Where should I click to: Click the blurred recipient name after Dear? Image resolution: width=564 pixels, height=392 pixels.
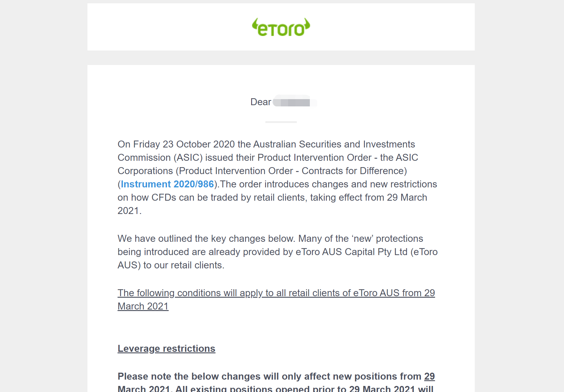[295, 101]
